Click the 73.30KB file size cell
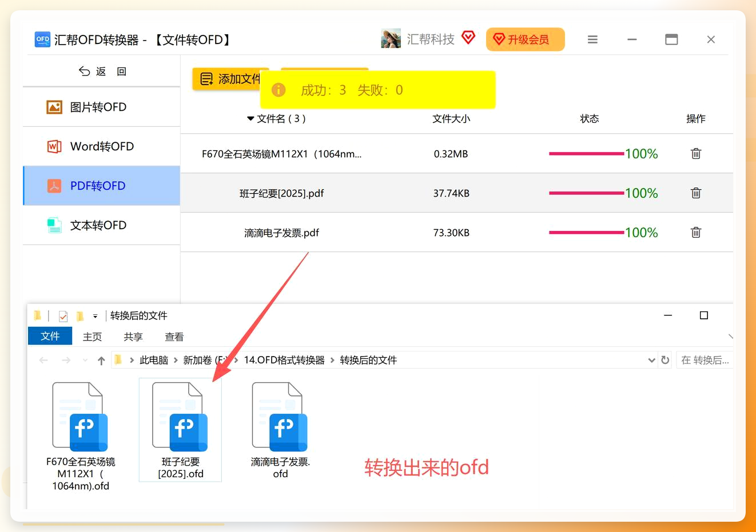Viewport: 756px width, 532px height. click(x=451, y=233)
